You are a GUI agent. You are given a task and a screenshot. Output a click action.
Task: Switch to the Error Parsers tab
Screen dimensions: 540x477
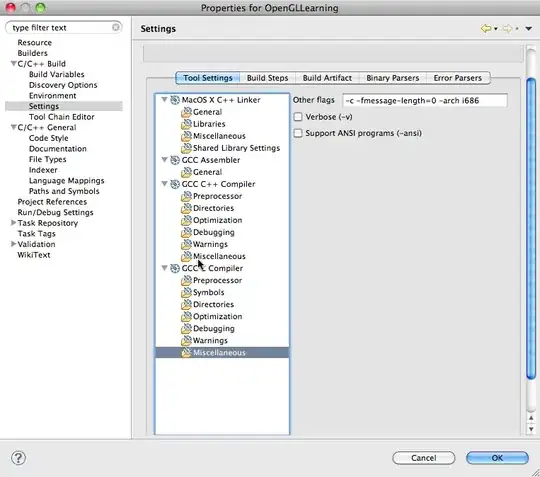458,78
